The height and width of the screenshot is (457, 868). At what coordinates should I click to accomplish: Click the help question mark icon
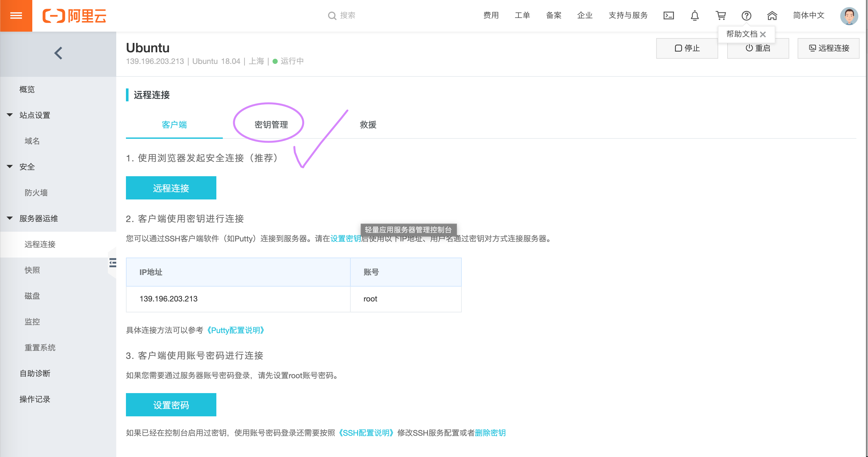[746, 15]
